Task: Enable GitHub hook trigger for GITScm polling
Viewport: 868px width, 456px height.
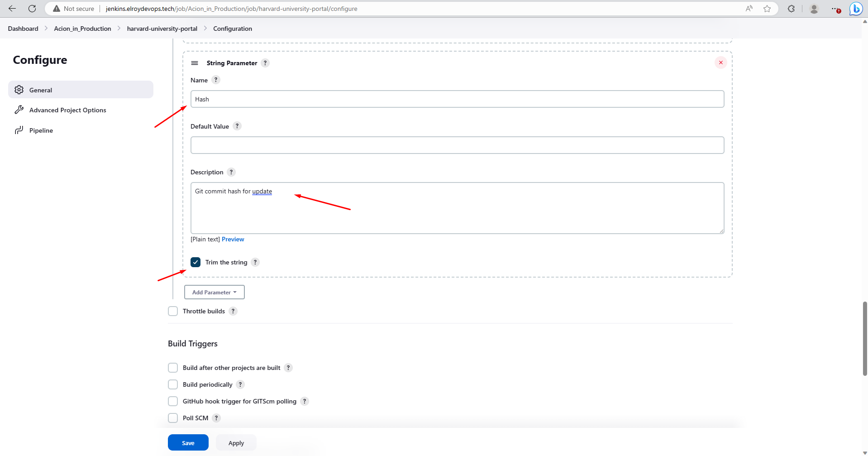Action: (173, 401)
